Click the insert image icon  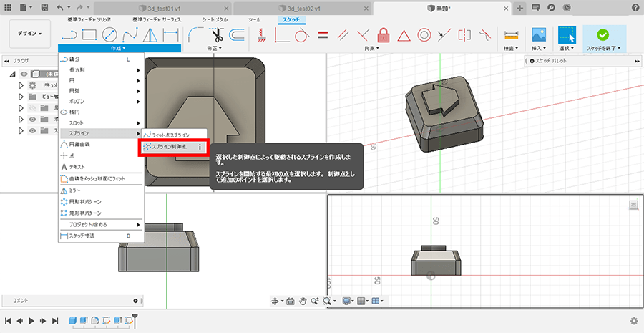pyautogui.click(x=539, y=34)
